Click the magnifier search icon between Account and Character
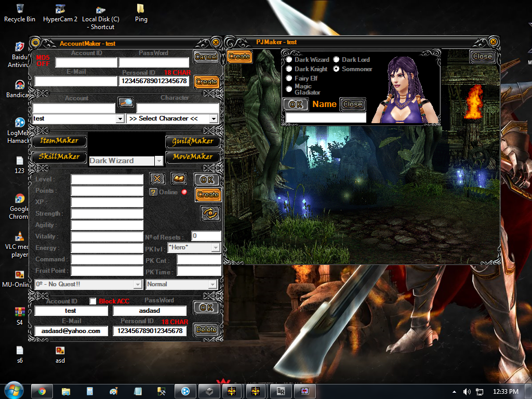 [126, 102]
